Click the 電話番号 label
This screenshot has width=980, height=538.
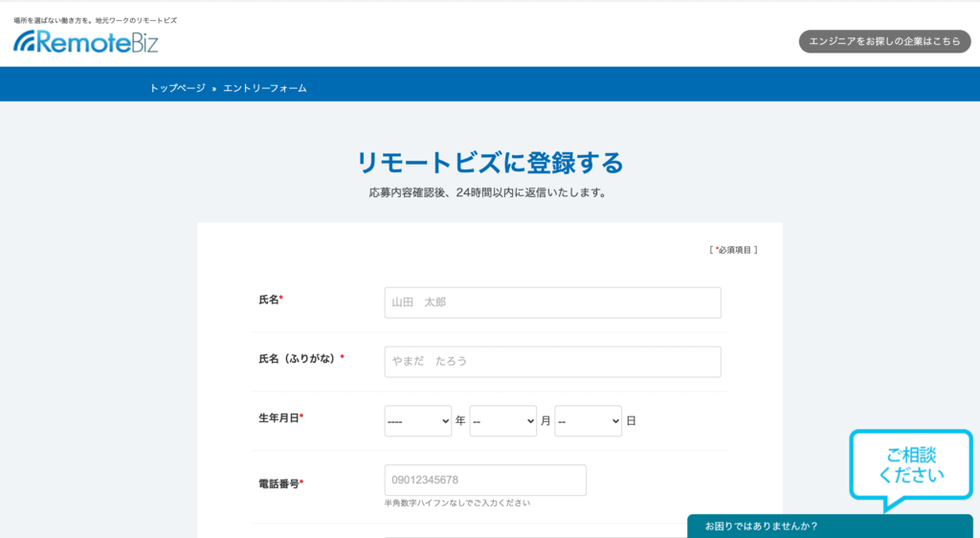[278, 483]
